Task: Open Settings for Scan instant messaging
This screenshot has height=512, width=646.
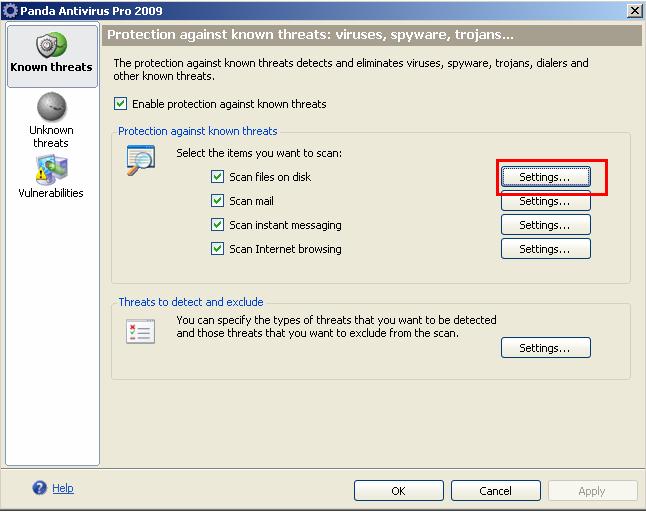Action: pos(545,225)
